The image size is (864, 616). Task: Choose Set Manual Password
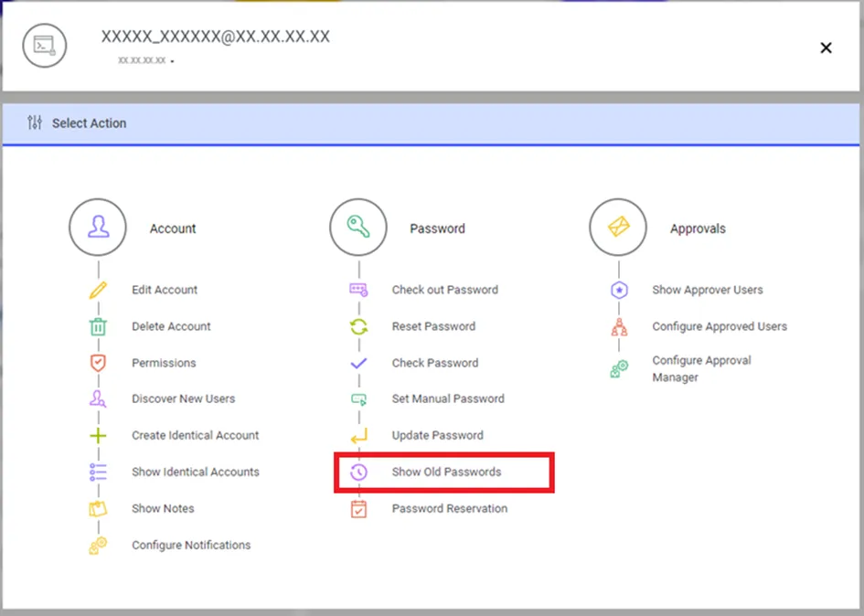pos(448,398)
